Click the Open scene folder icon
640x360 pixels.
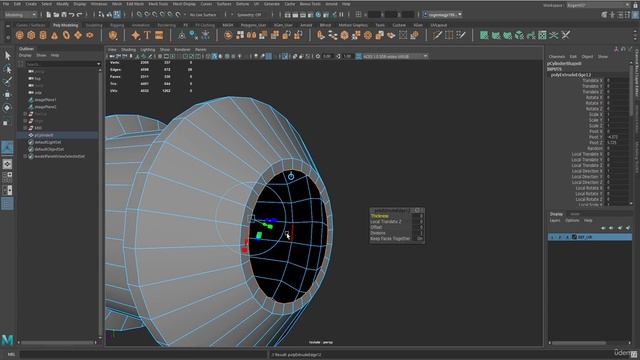pos(56,15)
